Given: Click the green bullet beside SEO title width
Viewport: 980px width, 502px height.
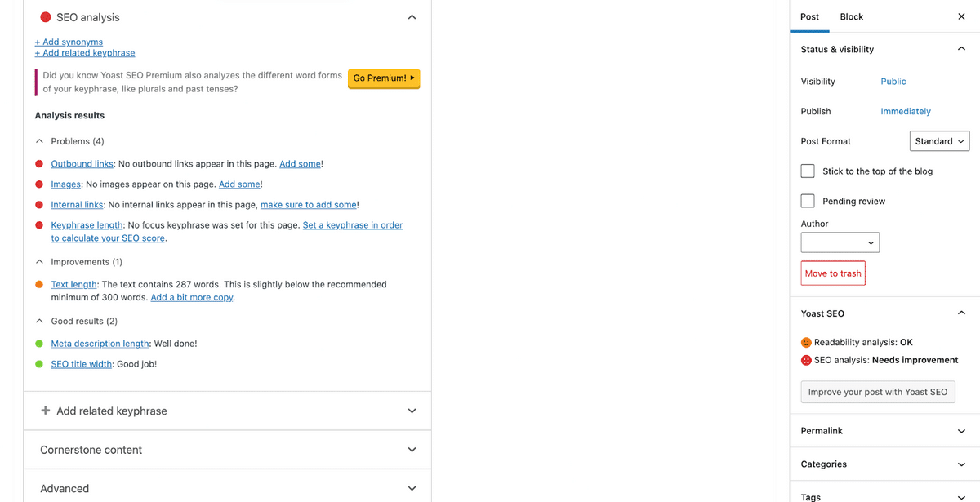Looking at the screenshot, I should tap(39, 364).
